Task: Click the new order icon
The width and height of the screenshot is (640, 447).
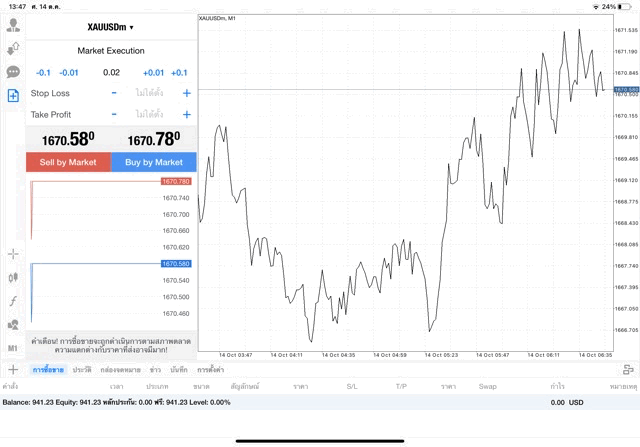Action: [x=13, y=96]
